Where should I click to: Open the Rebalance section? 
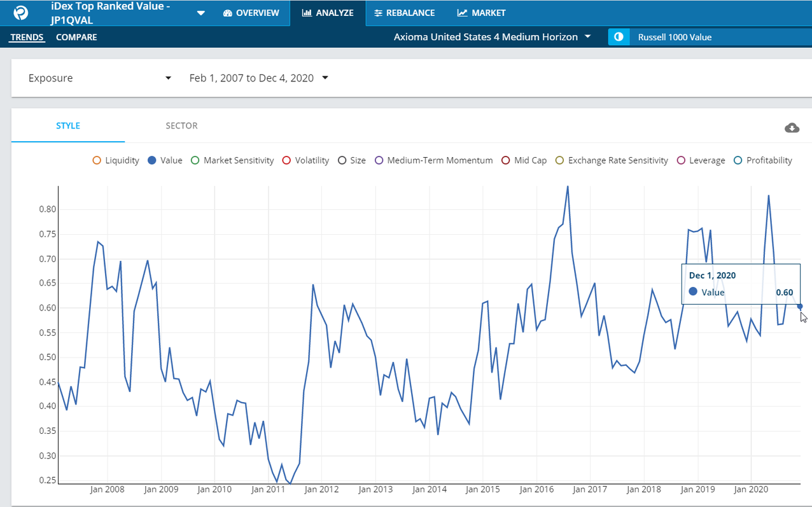pyautogui.click(x=404, y=13)
